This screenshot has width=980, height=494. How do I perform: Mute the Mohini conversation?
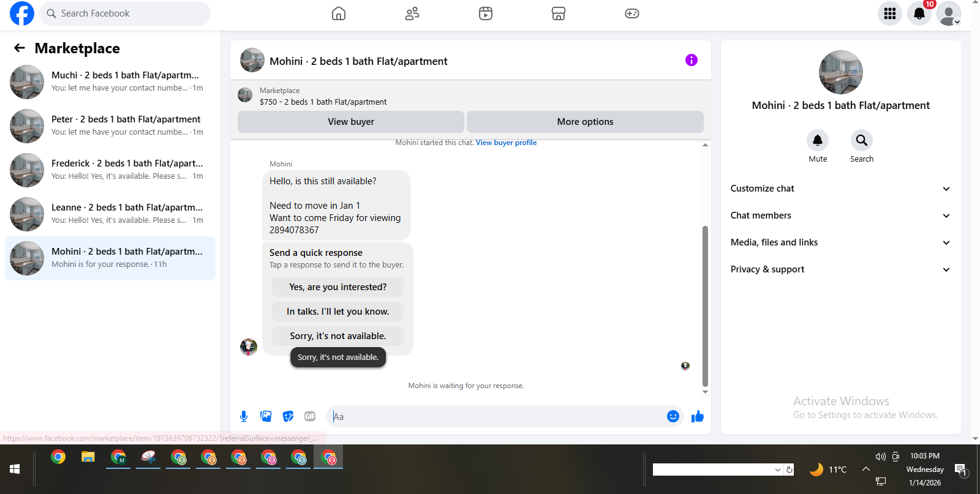click(818, 140)
